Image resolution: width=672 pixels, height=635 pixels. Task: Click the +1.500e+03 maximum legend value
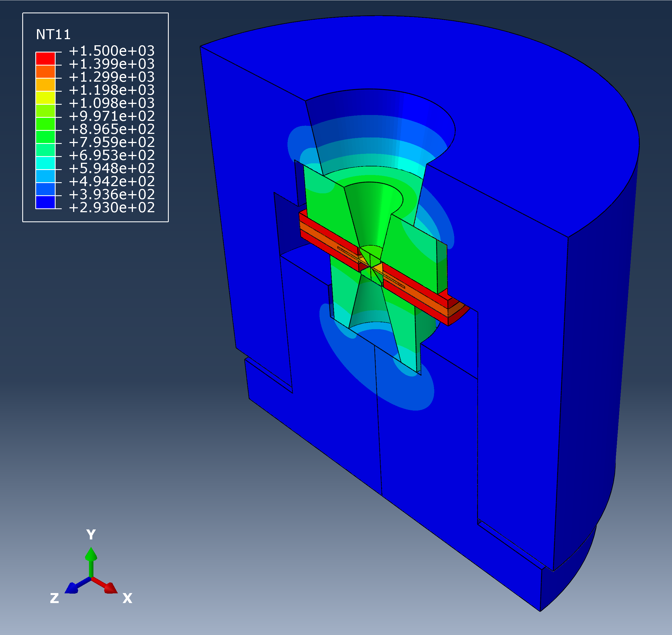click(x=111, y=51)
